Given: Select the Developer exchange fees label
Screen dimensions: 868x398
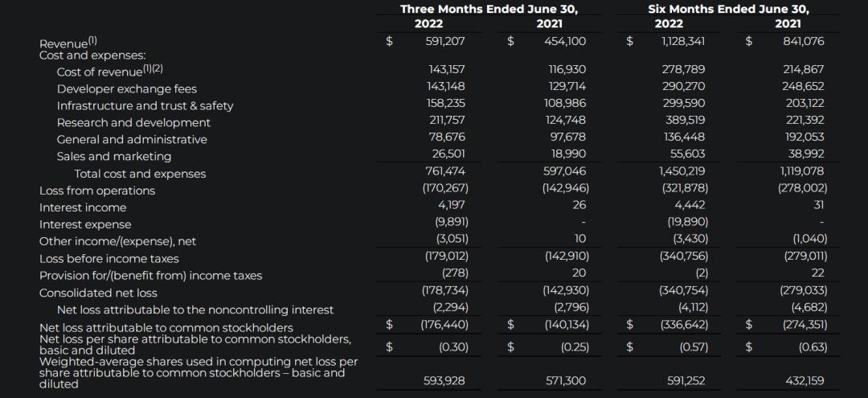Looking at the screenshot, I should coord(126,88).
